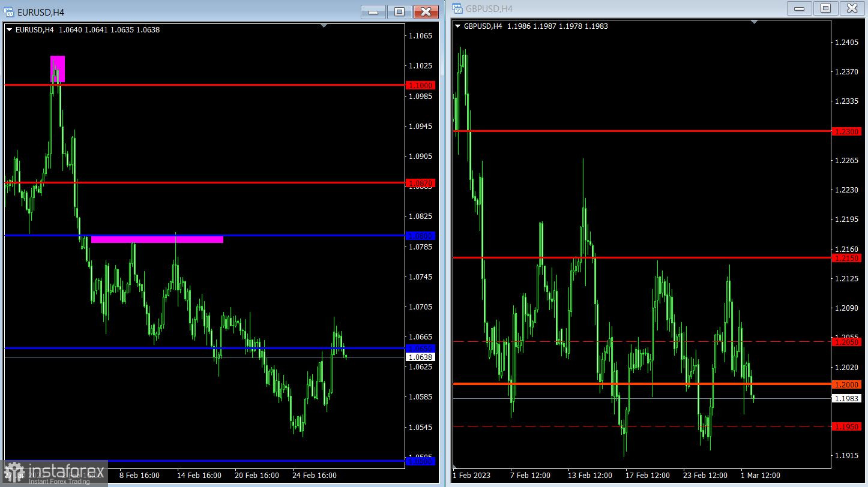Click the chart shift marker in EURUSD chart
Viewport: 868px width, 487px height.
(324, 26)
